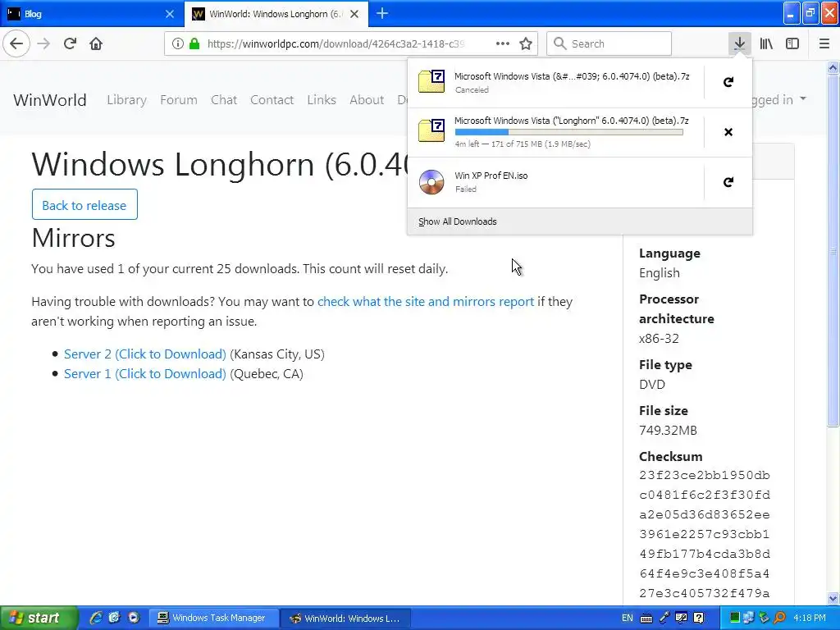Select the WinWorld Windows Longhorn tab
The height and width of the screenshot is (630, 840).
(x=276, y=14)
